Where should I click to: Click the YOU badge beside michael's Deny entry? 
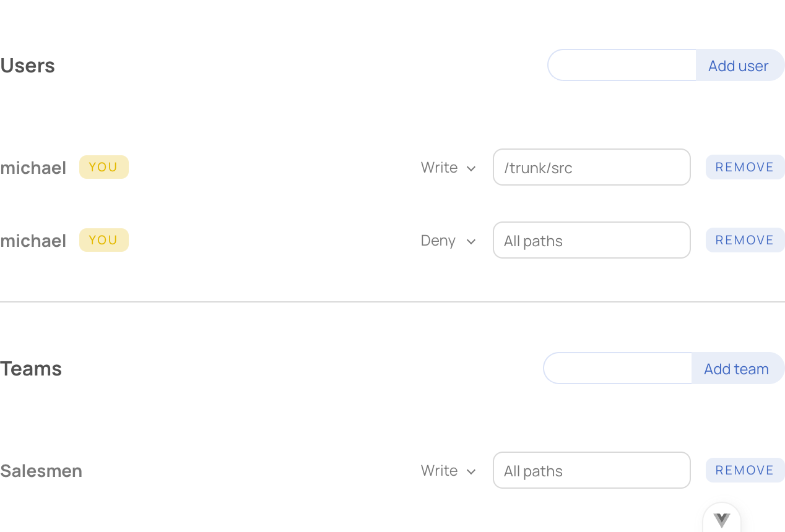[x=104, y=240]
